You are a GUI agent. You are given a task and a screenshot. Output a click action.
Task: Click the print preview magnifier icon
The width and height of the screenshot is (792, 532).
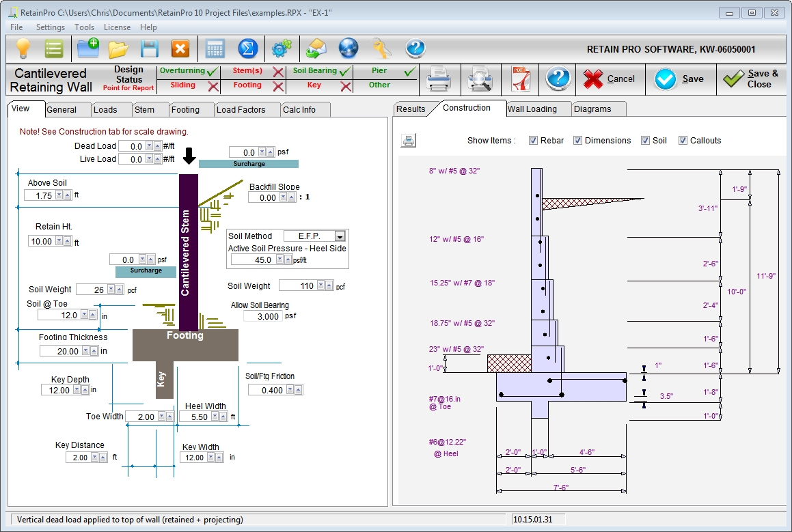pyautogui.click(x=480, y=80)
